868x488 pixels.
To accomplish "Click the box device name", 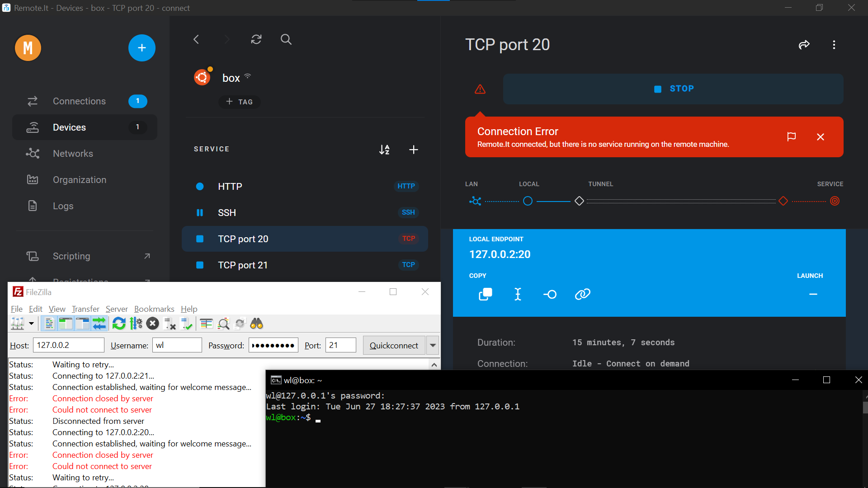I will pyautogui.click(x=231, y=78).
